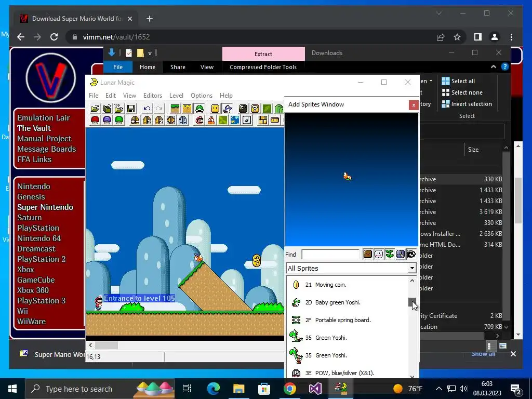This screenshot has height=399, width=532.
Task: Click the orange bird toolbar icon
Action: click(x=211, y=120)
